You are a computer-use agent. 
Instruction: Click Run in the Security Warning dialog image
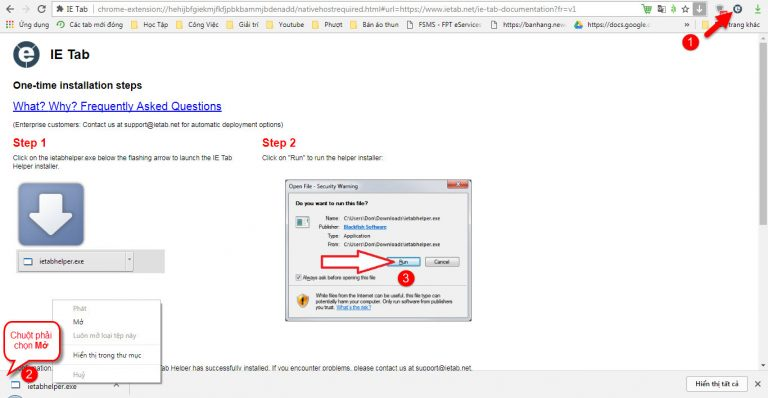click(403, 262)
